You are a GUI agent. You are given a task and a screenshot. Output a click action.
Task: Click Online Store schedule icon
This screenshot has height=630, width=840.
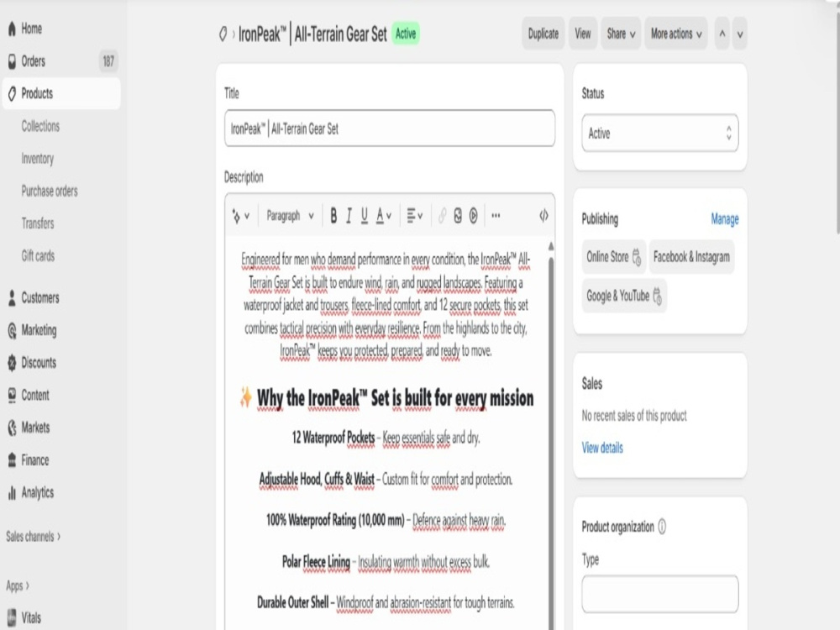[x=637, y=257]
